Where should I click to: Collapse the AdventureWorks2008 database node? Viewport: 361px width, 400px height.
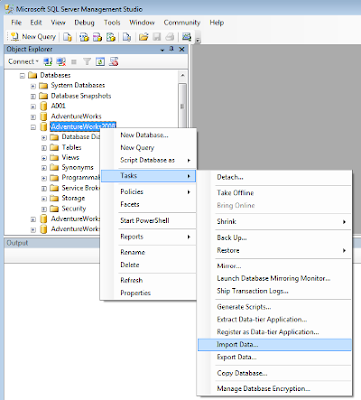click(x=33, y=127)
